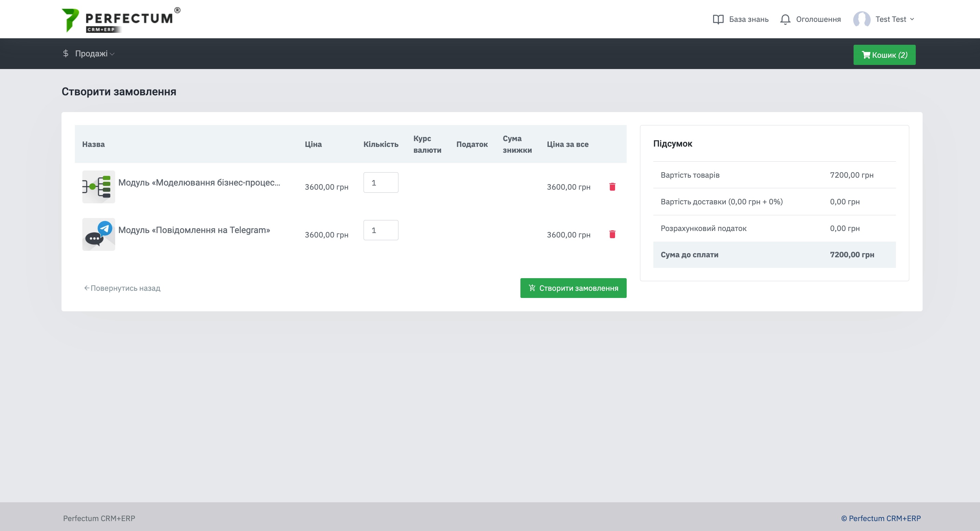Viewport: 980px width, 531px height.
Task: Click the Telegram module's quantity input
Action: pos(380,230)
